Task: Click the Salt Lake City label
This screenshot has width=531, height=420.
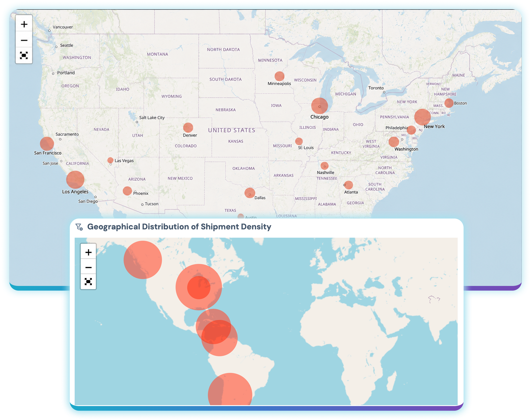Action: (x=152, y=118)
